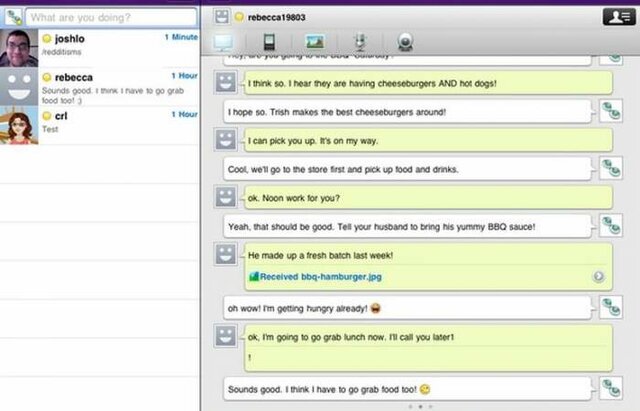The width and height of the screenshot is (640, 411).
Task: Click crl's last message 'Test'
Action: [x=50, y=129]
